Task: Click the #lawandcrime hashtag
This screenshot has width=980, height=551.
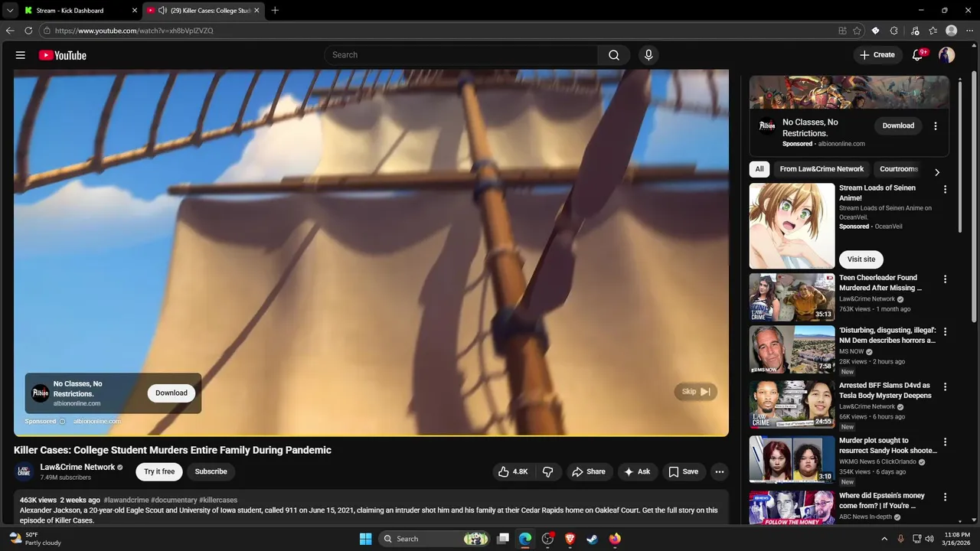Action: tap(126, 500)
